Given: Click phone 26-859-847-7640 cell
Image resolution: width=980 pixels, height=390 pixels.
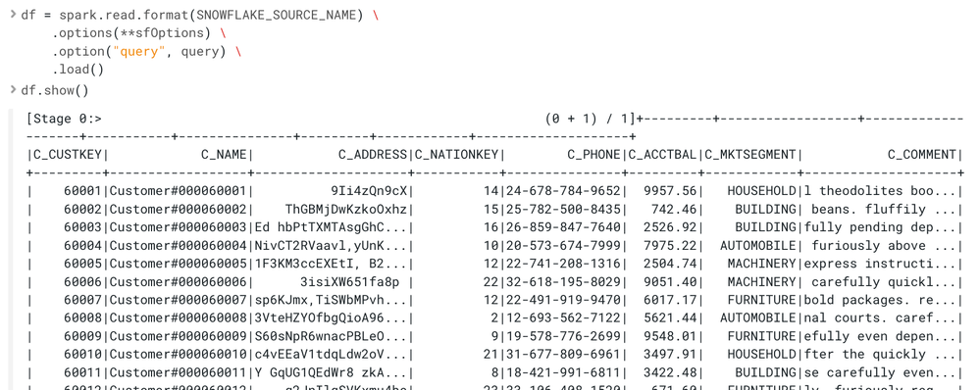Looking at the screenshot, I should tap(563, 227).
